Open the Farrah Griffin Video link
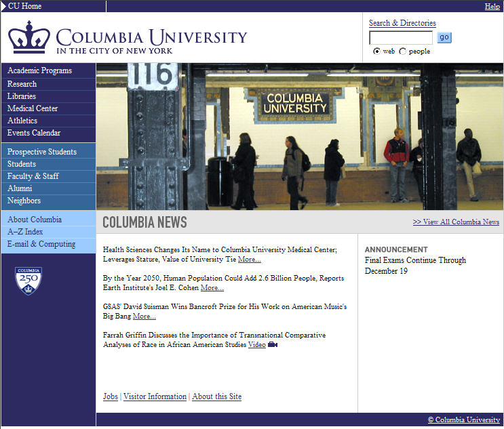Image resolution: width=504 pixels, height=429 pixels. (257, 344)
